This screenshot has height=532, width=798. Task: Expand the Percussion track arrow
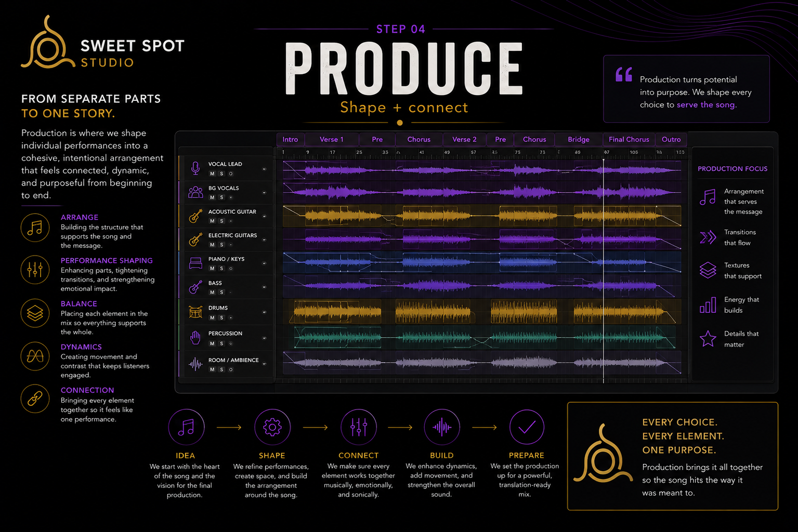point(264,338)
